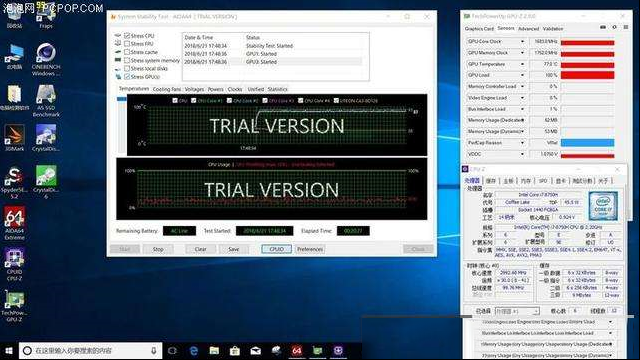Open the CrystalDiskMark shortcut beside 3DMark

click(x=46, y=138)
